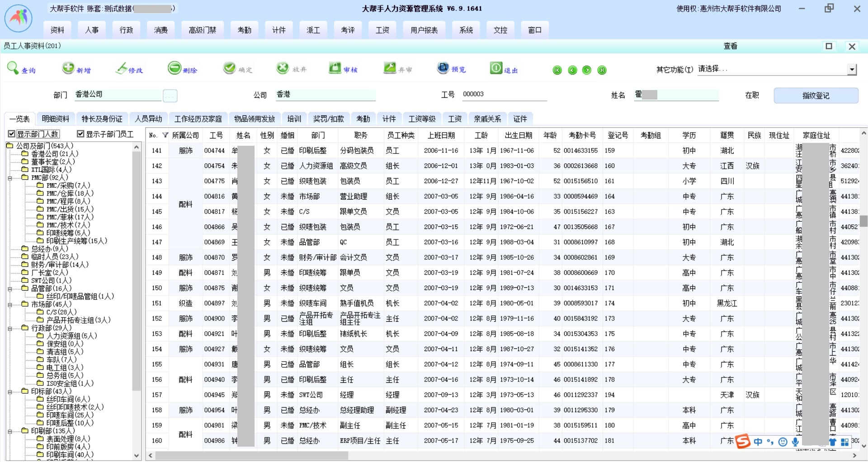The width and height of the screenshot is (868, 462).
Task: Select the tree item 财务/审计部(14人)
Action: (60, 265)
